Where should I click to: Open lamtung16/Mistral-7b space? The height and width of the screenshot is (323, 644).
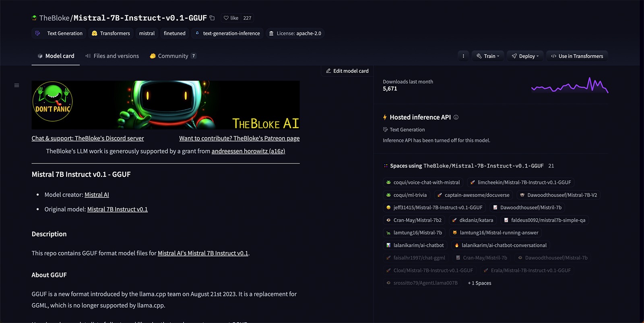click(414, 232)
